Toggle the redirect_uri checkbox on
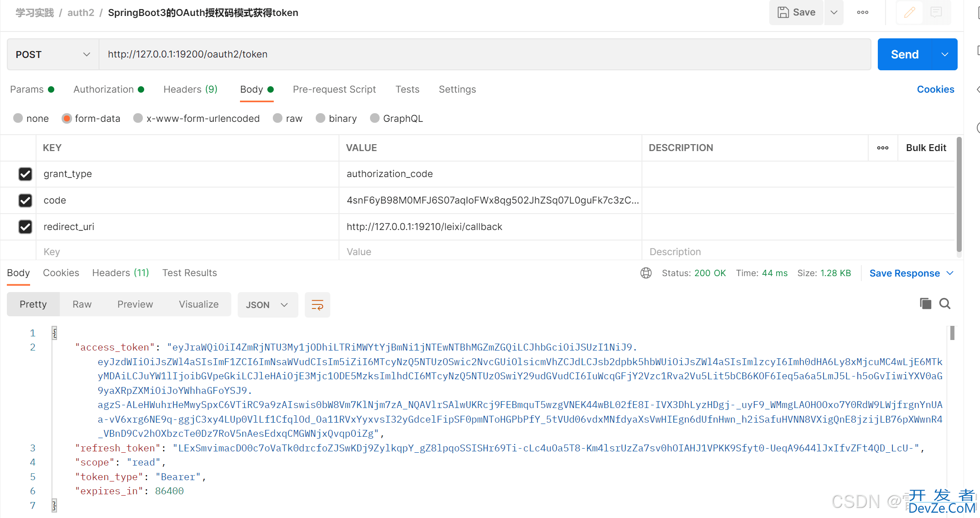 pos(25,226)
